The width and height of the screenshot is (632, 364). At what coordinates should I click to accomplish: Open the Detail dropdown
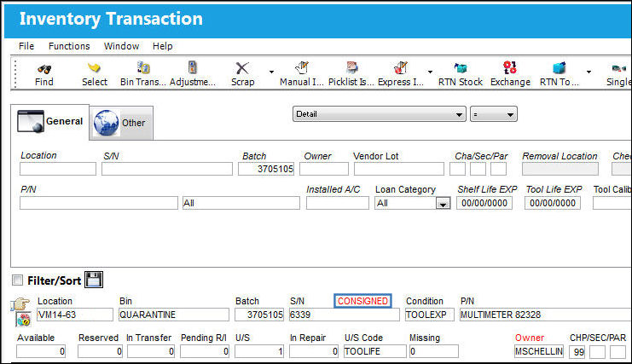(x=380, y=114)
